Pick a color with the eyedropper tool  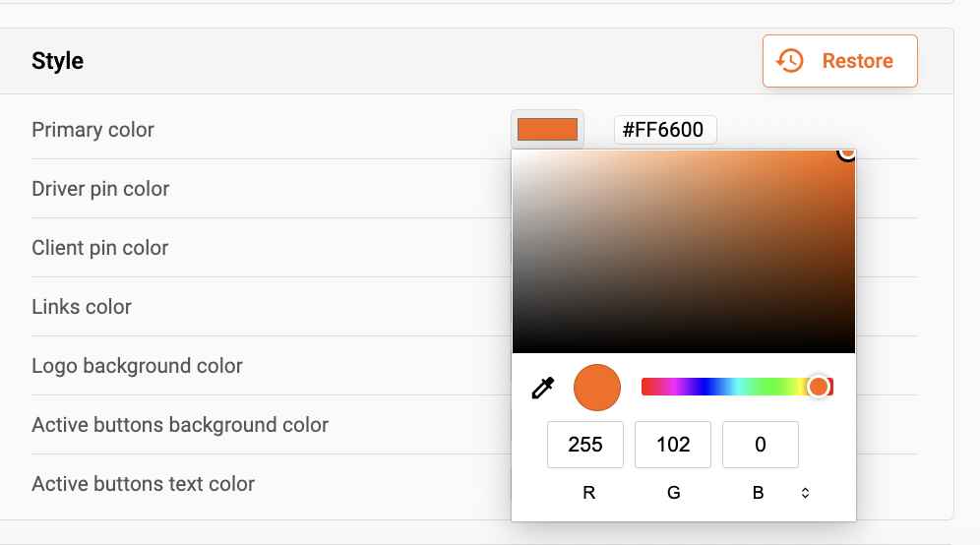tap(543, 388)
